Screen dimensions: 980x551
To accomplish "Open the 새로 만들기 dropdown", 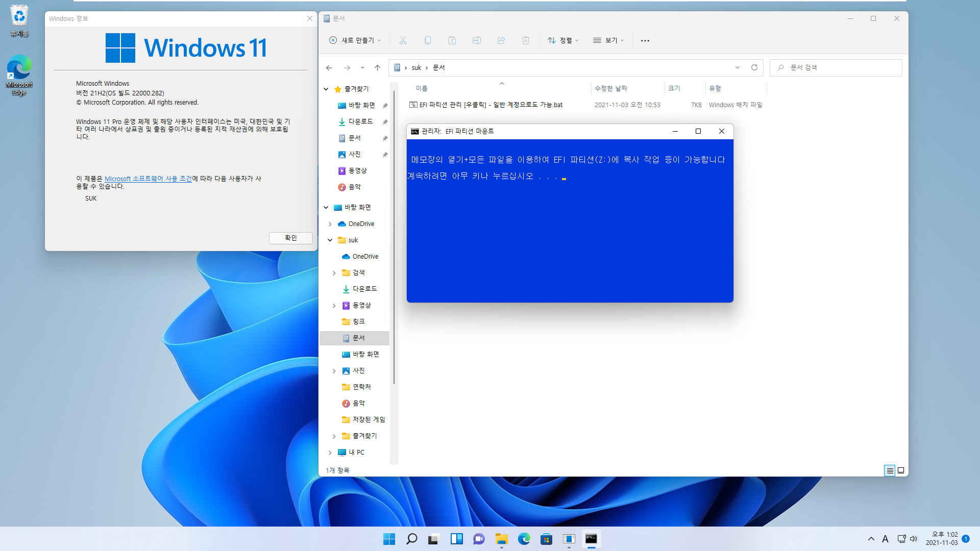I will (355, 40).
